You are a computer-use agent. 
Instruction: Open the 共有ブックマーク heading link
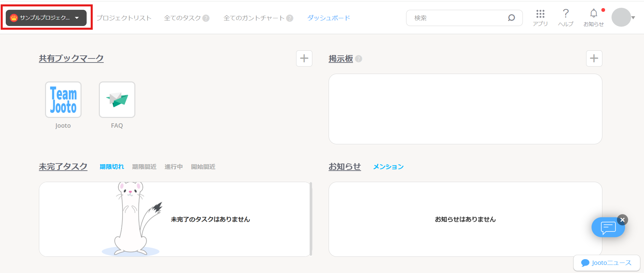[x=71, y=58]
